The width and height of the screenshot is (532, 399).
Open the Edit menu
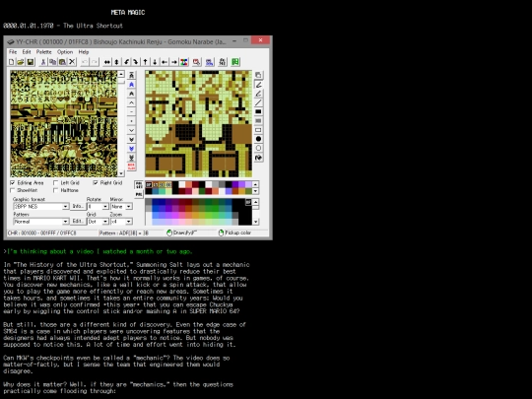point(27,52)
